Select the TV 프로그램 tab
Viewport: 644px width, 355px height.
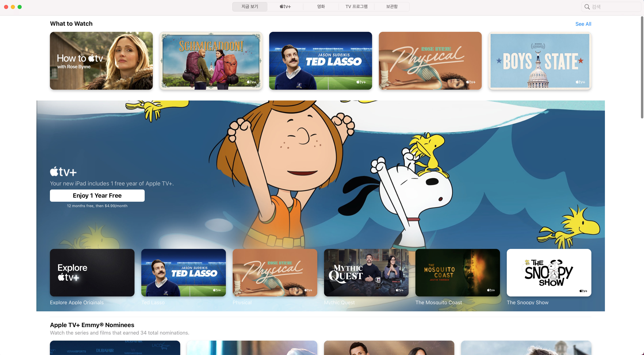(356, 6)
